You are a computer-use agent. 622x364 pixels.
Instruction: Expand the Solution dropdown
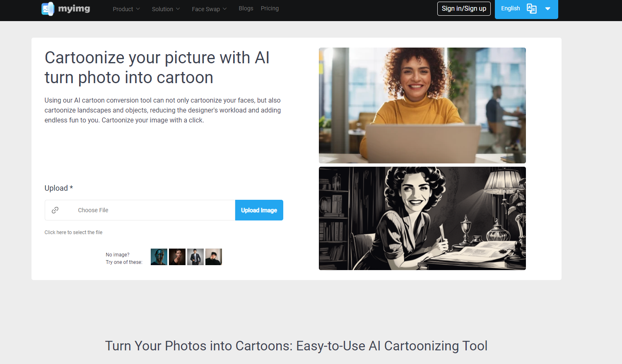[165, 9]
